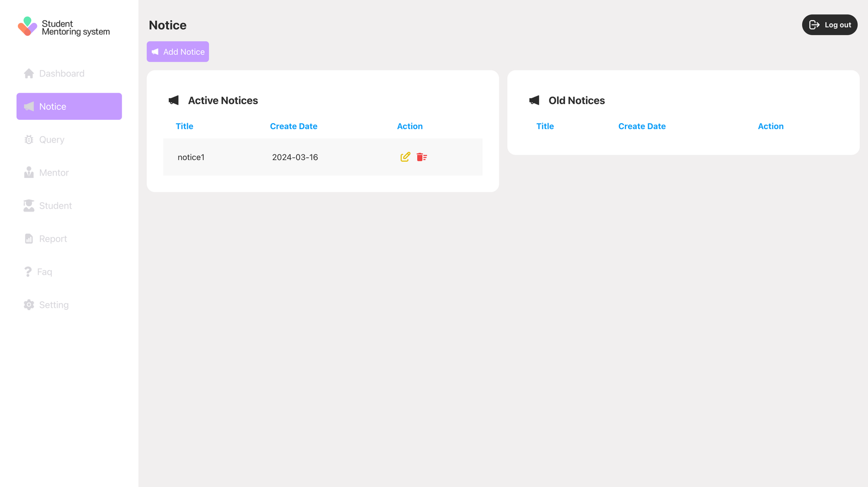Click the Query bug icon in sidebar
Image resolution: width=868 pixels, height=487 pixels.
point(29,139)
